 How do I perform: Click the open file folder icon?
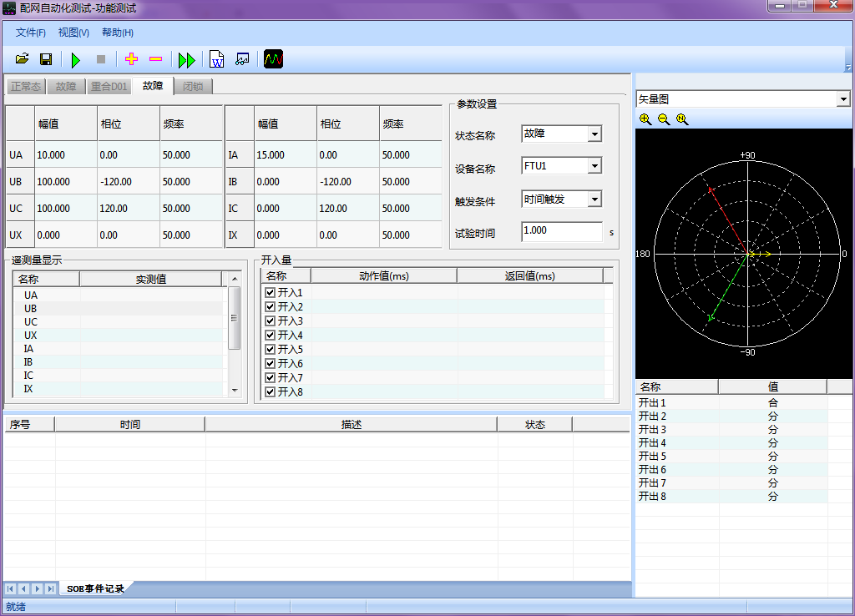click(x=23, y=59)
